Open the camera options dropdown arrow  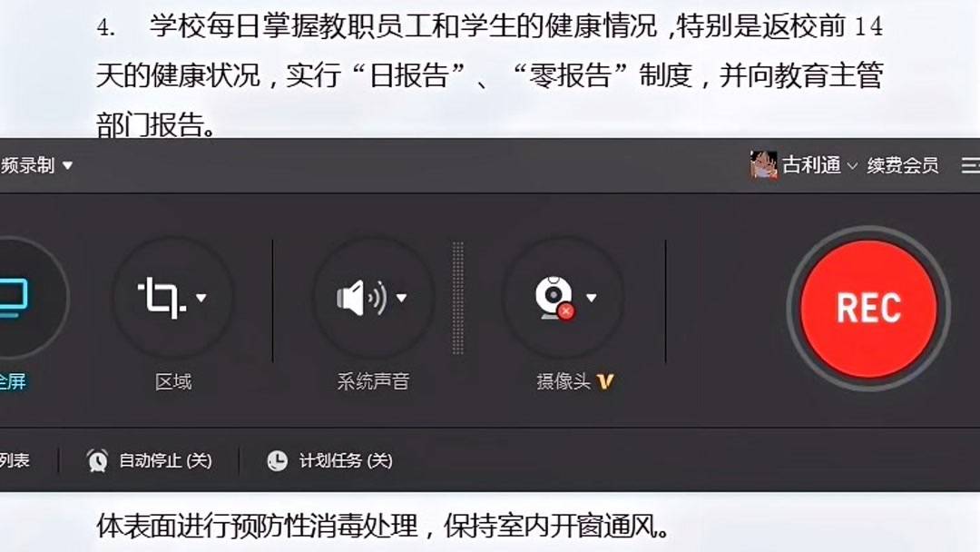pyautogui.click(x=592, y=298)
